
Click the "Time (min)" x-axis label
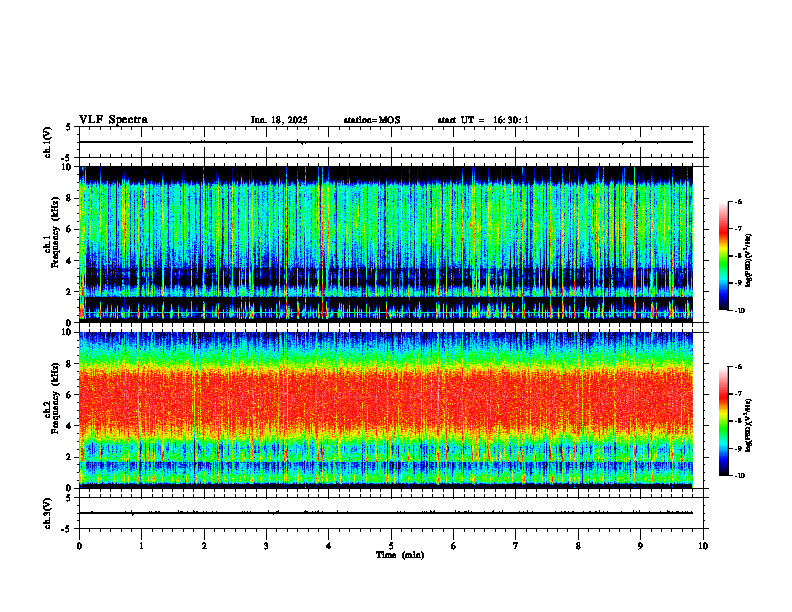pyautogui.click(x=400, y=555)
